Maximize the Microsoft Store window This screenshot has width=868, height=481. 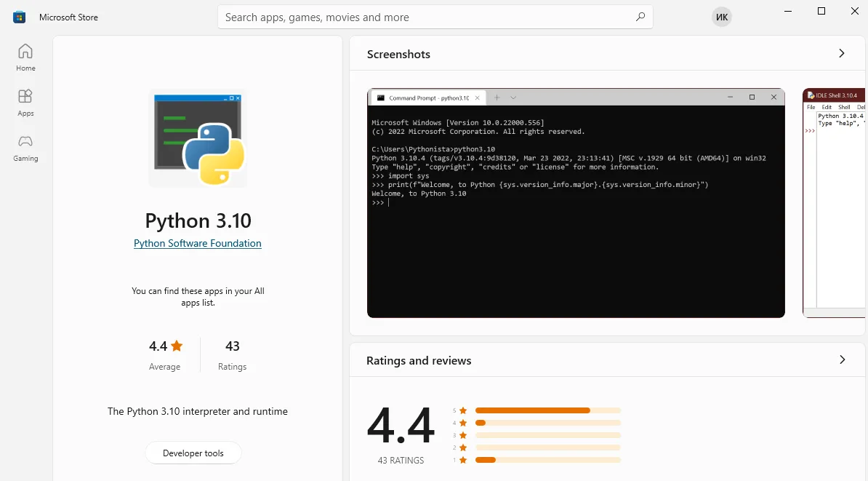pos(821,11)
